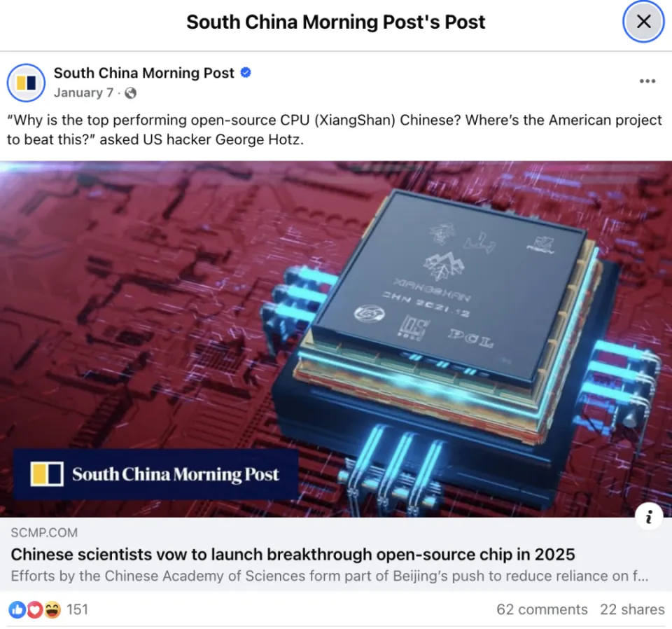Open article headline about open-source chip

[293, 554]
